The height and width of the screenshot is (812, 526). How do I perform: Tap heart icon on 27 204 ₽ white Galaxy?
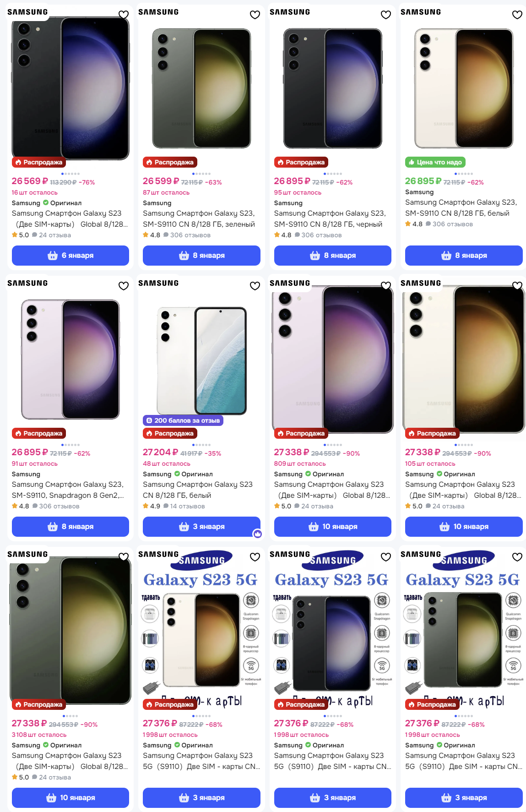[x=255, y=286]
